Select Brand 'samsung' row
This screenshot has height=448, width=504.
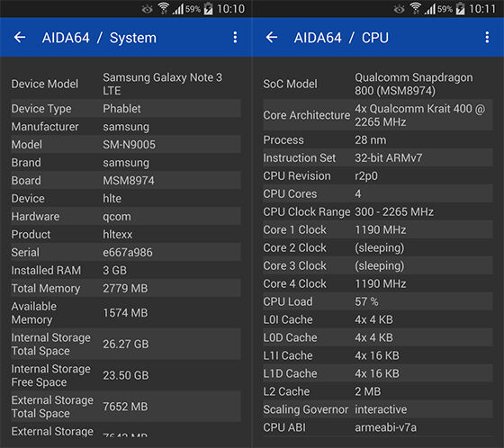(126, 163)
